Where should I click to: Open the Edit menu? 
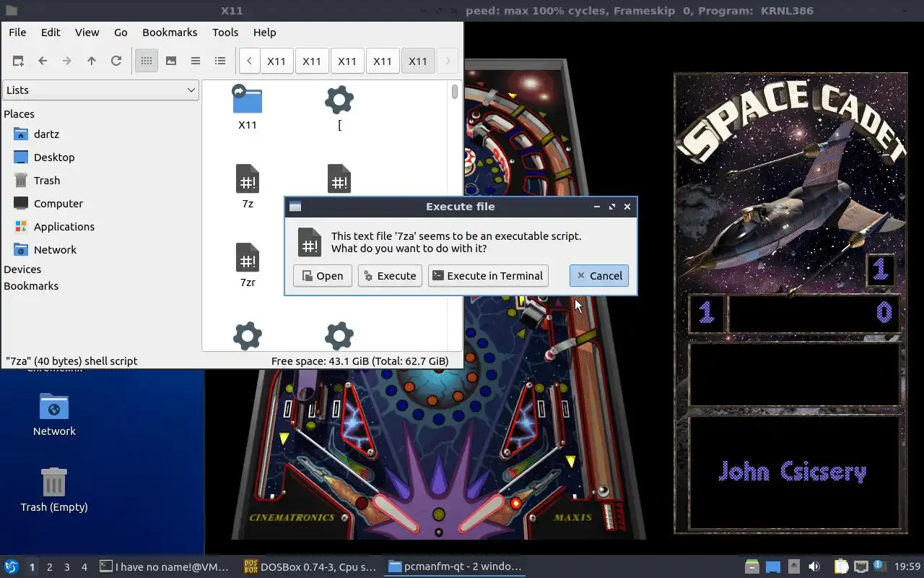point(51,32)
